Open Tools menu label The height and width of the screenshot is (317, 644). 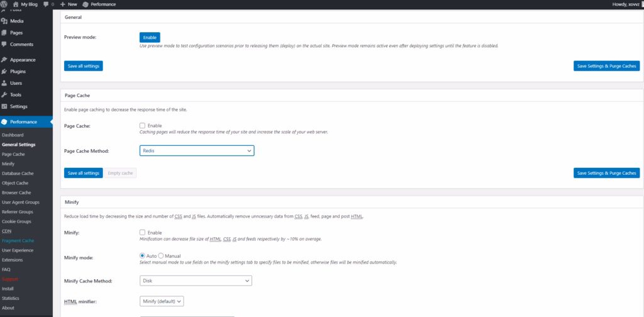click(x=16, y=95)
